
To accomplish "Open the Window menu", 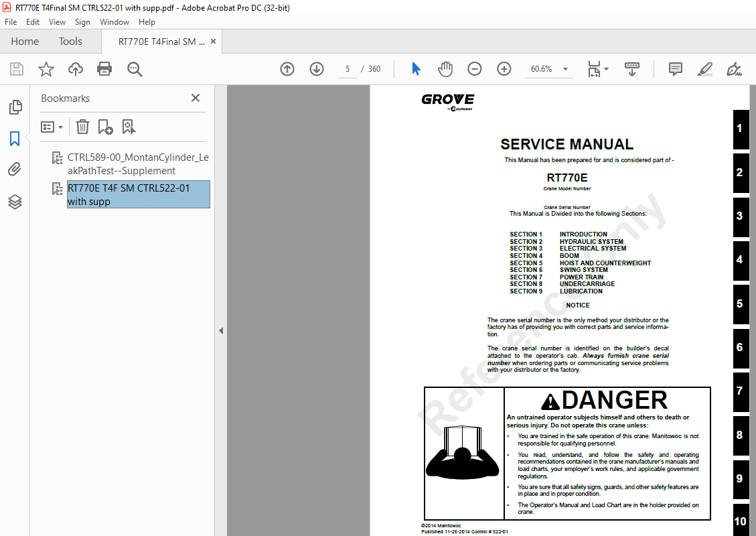I will click(x=115, y=21).
